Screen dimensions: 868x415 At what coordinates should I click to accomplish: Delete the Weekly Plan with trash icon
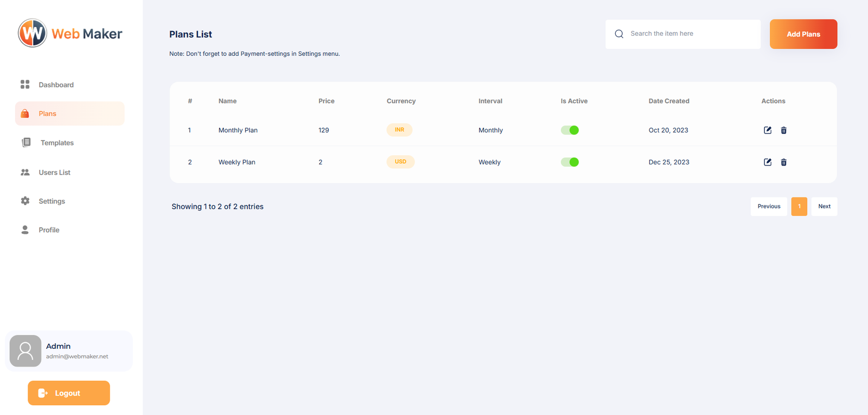tap(783, 162)
